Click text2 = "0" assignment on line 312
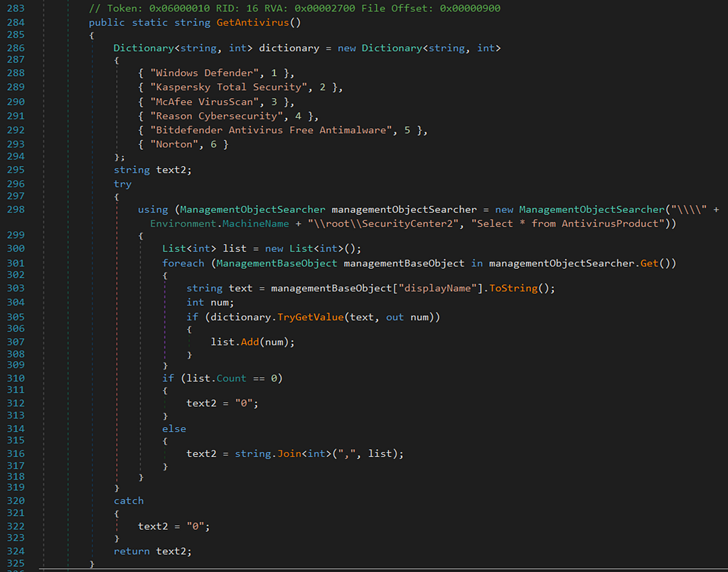 pos(223,403)
